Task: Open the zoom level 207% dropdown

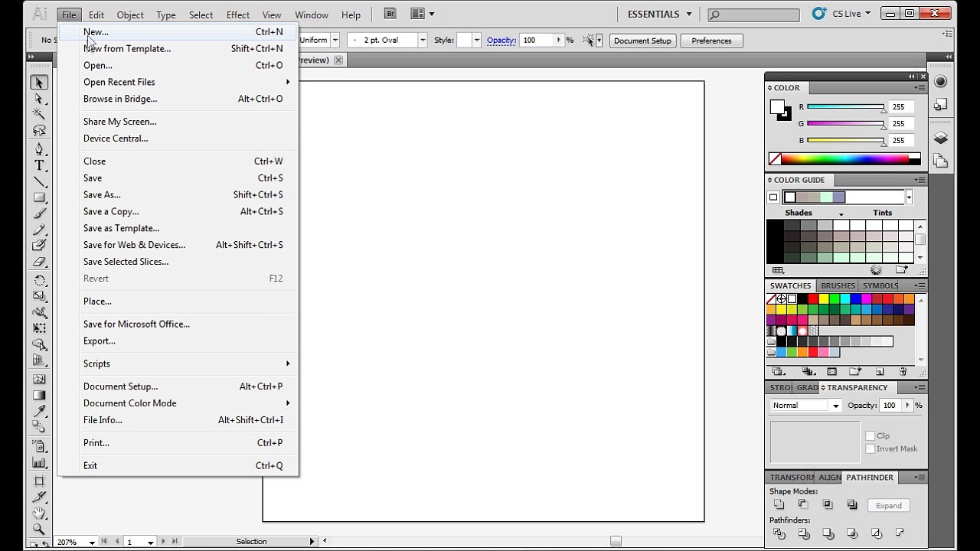Action: point(92,542)
